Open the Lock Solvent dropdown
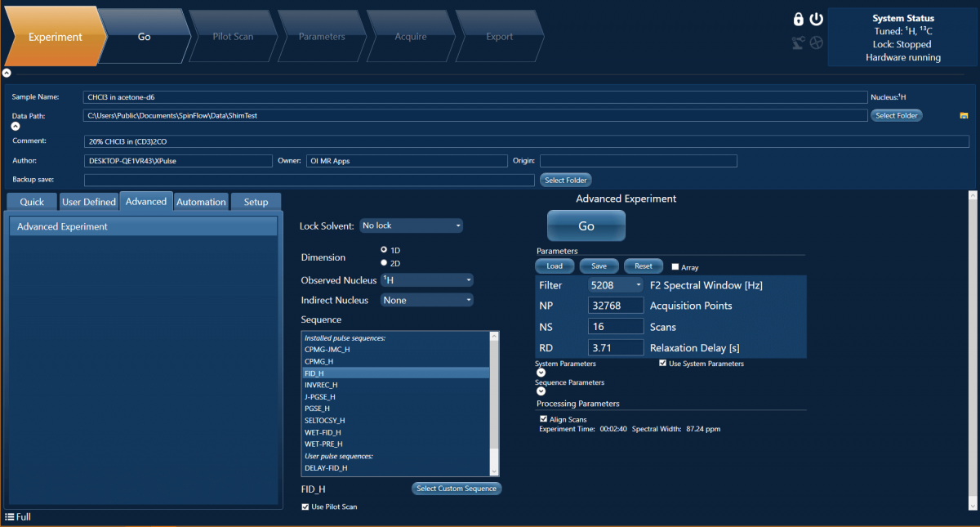 [x=411, y=226]
